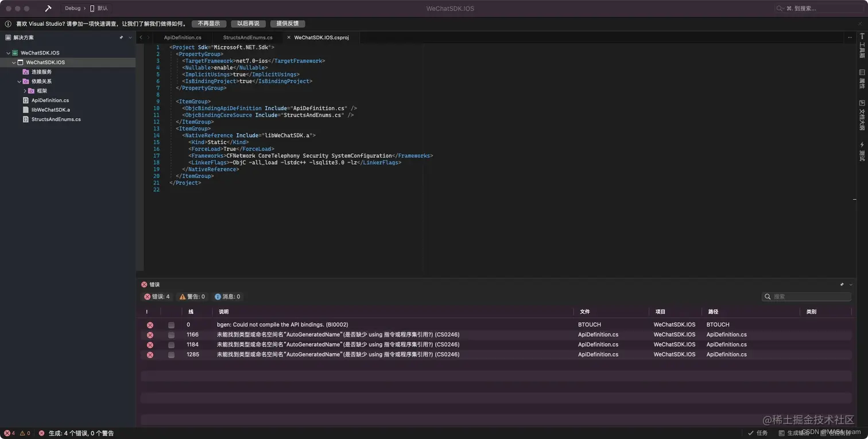Click the 提供反馈 button
868x439 pixels.
pos(288,24)
